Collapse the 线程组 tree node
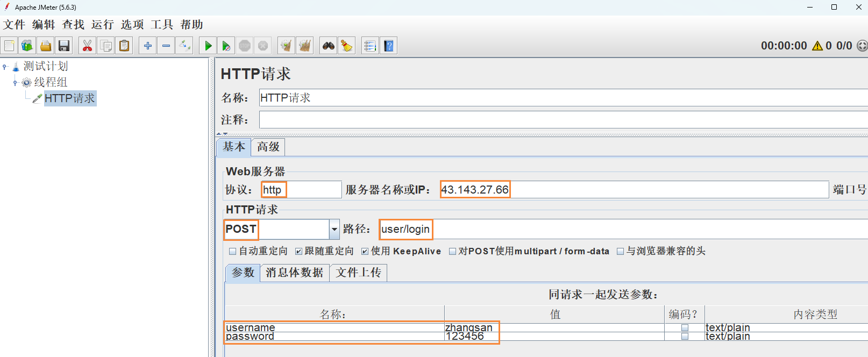868x357 pixels. [15, 83]
